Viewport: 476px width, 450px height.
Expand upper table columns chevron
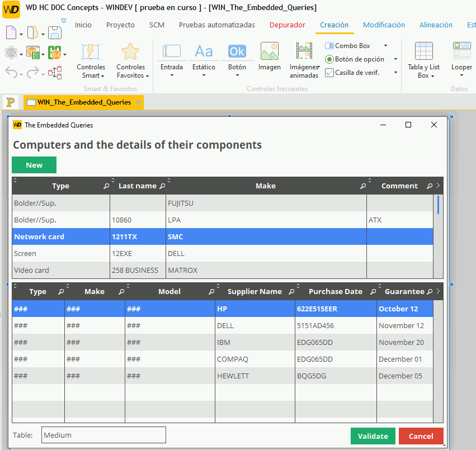coord(438,186)
